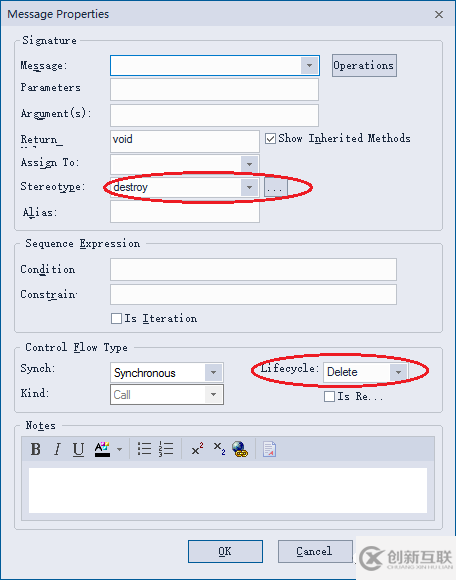456x580 pixels.
Task: Insert hyperlink using globe icon
Action: pos(240,449)
